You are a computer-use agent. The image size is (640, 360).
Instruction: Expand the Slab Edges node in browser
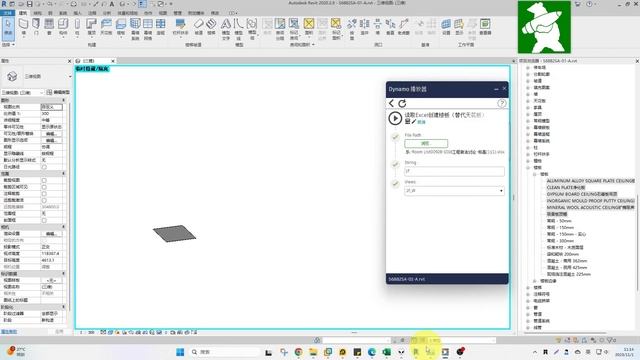tap(534, 281)
